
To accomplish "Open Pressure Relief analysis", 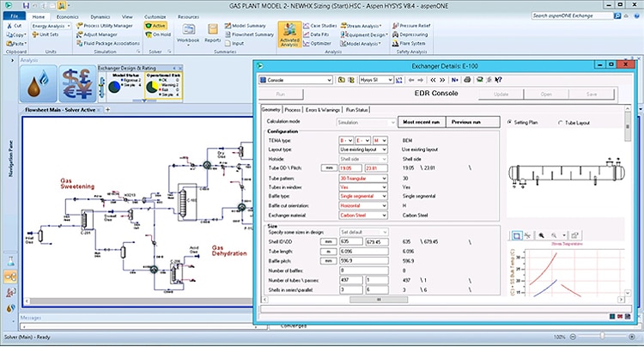I will tap(411, 26).
